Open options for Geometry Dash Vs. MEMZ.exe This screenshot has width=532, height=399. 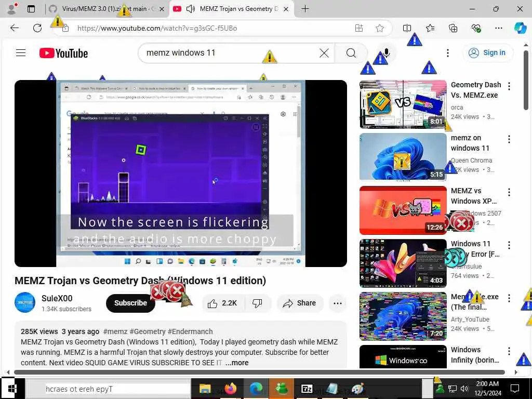click(509, 86)
